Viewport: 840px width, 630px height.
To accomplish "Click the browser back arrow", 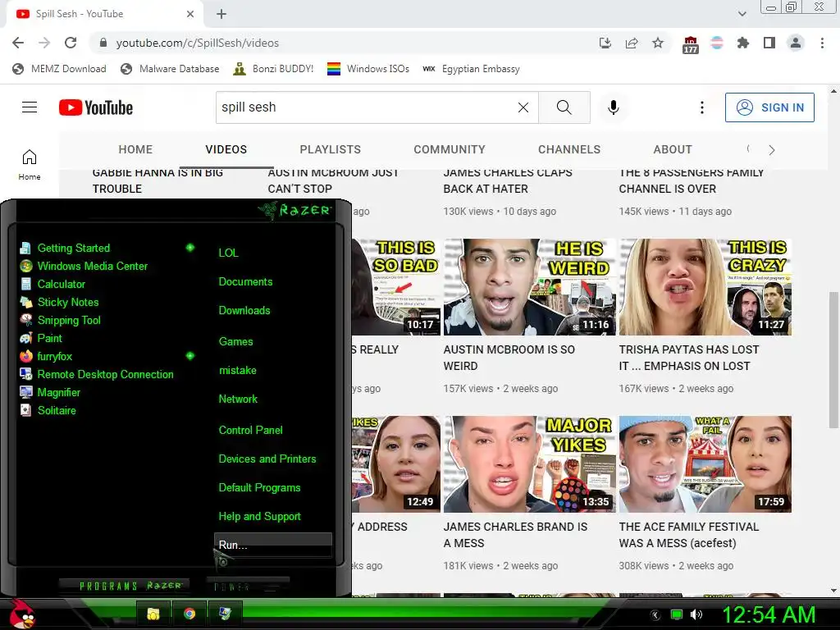I will [18, 43].
